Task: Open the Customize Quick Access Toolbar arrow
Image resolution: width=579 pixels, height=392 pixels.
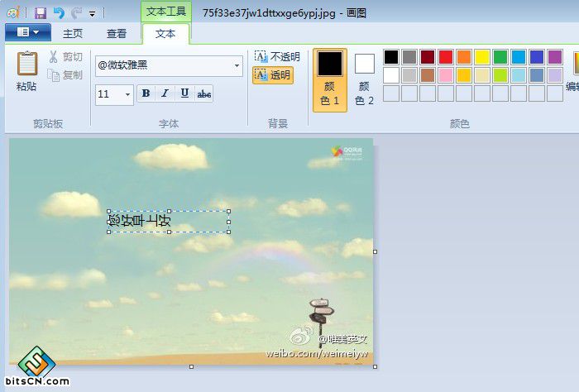Action: (x=93, y=14)
